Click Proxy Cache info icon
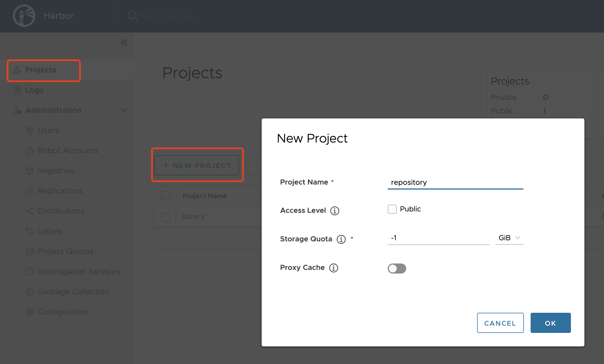The image size is (604, 364). 333,268
